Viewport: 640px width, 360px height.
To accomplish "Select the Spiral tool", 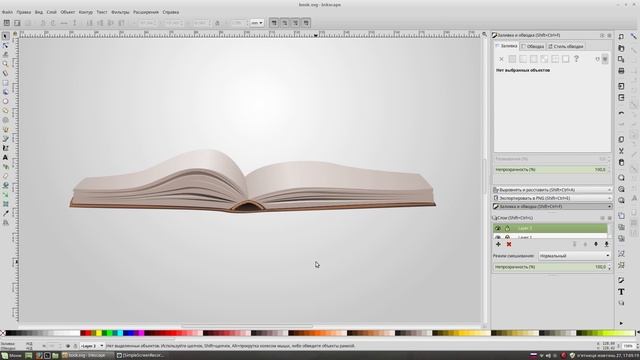I will pyautogui.click(x=5, y=120).
